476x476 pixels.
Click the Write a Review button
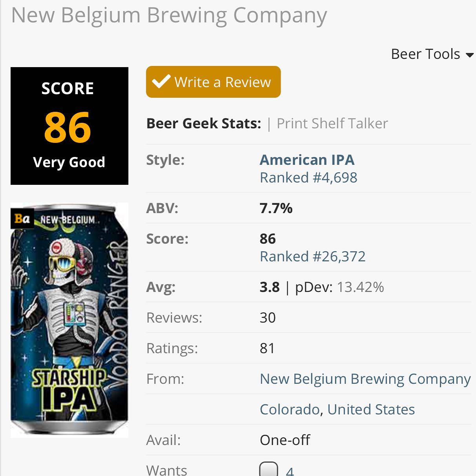click(213, 82)
